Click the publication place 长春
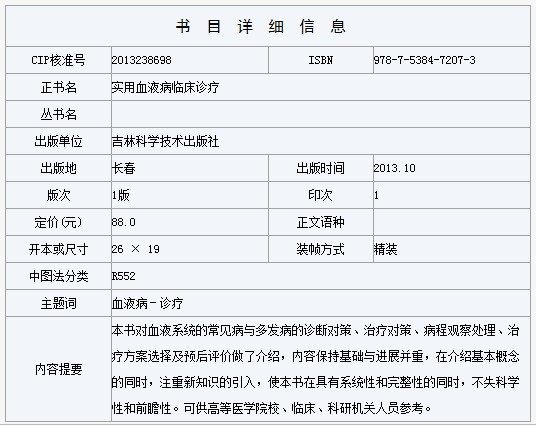 tap(124, 168)
